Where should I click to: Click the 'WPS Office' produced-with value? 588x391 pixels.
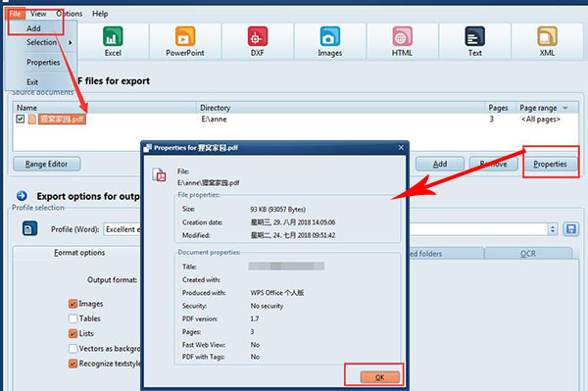click(x=277, y=293)
